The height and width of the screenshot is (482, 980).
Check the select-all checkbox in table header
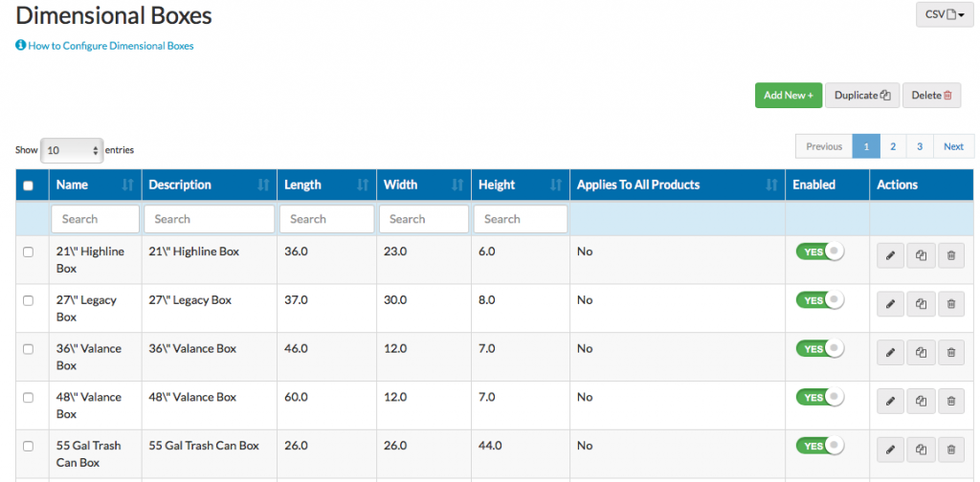click(x=28, y=186)
